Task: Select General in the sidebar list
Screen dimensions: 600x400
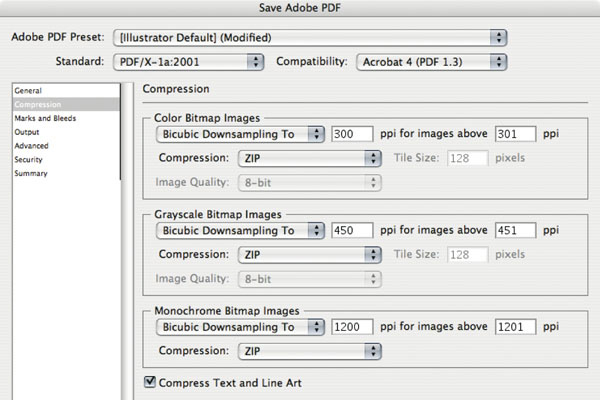Action: pos(28,91)
